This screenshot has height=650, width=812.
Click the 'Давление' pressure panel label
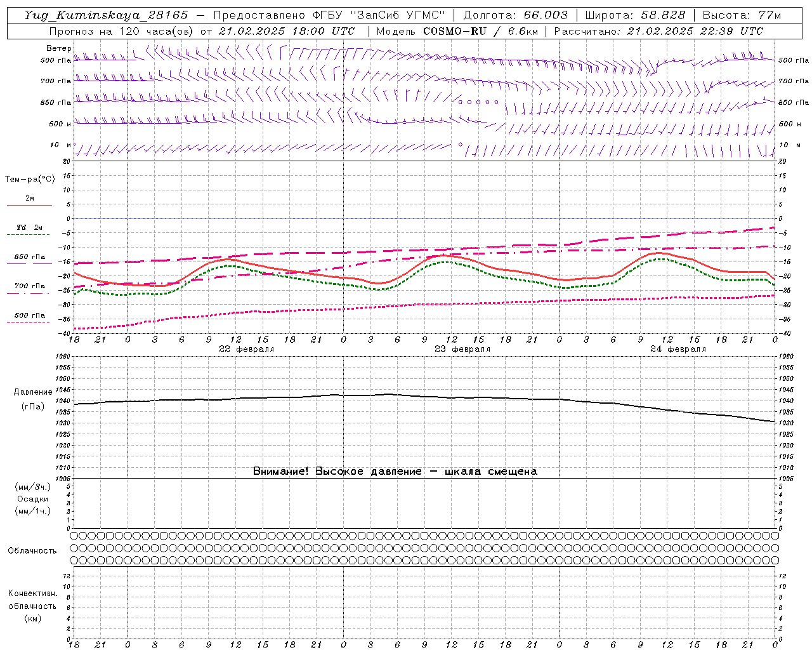point(32,392)
